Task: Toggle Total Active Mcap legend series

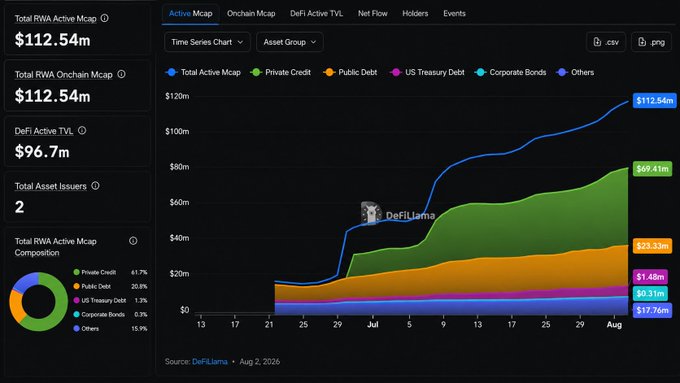Action: pyautogui.click(x=203, y=72)
